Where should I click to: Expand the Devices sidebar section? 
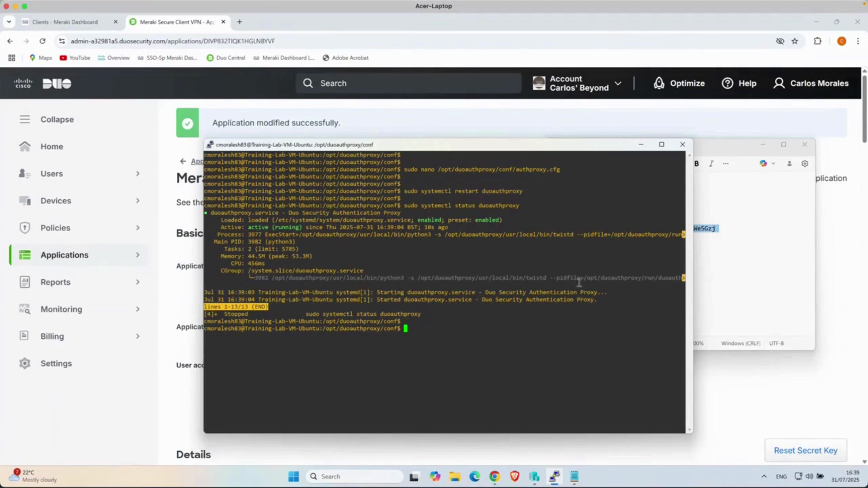pyautogui.click(x=138, y=201)
